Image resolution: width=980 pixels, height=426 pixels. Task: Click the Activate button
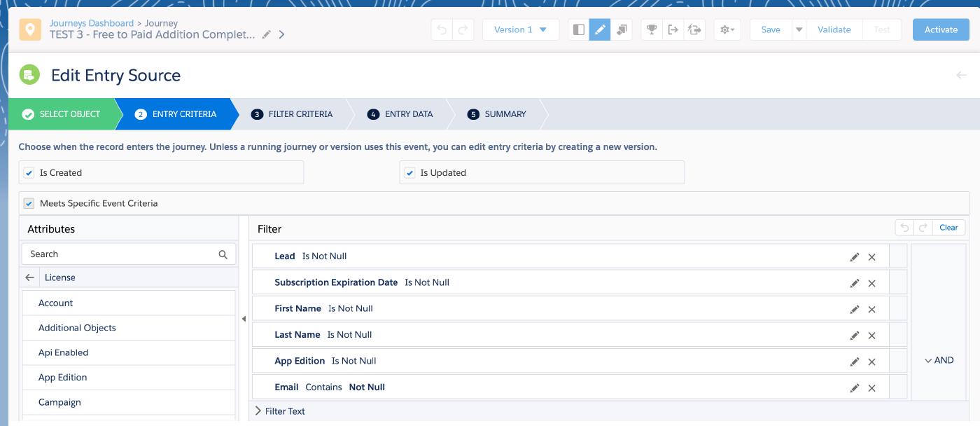[940, 29]
